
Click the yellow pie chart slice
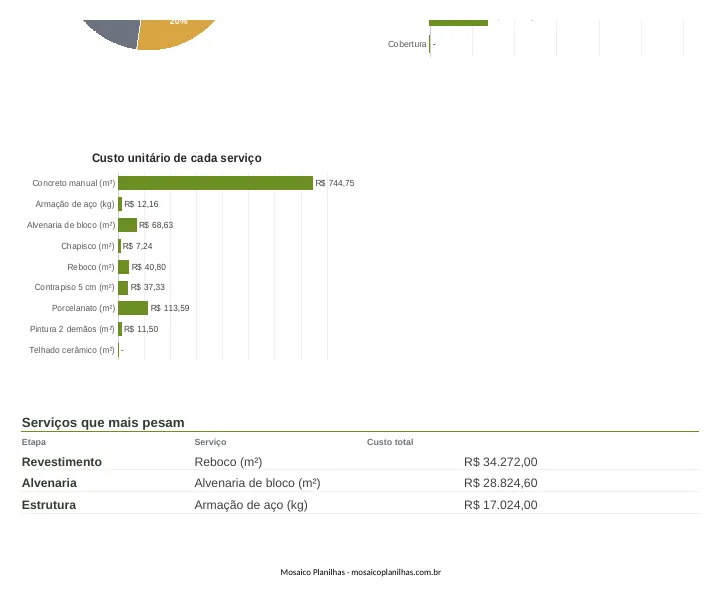click(x=177, y=34)
